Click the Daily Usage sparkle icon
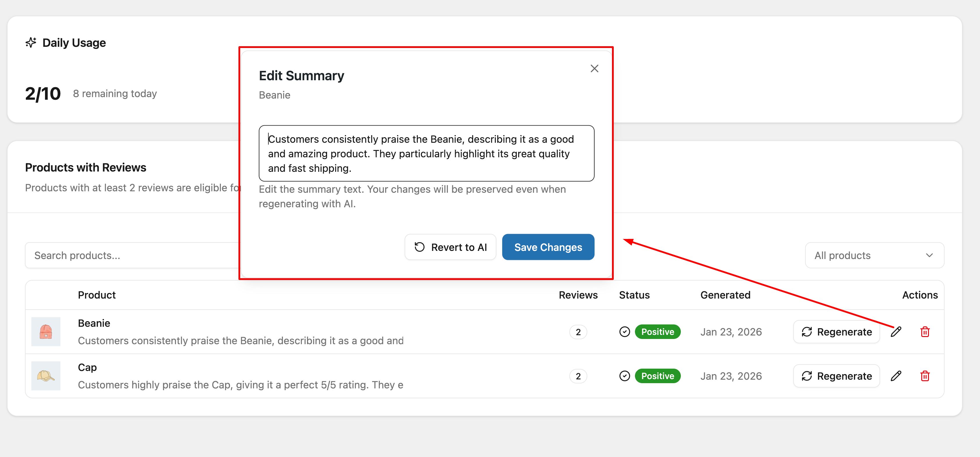The height and width of the screenshot is (457, 980). pos(31,43)
